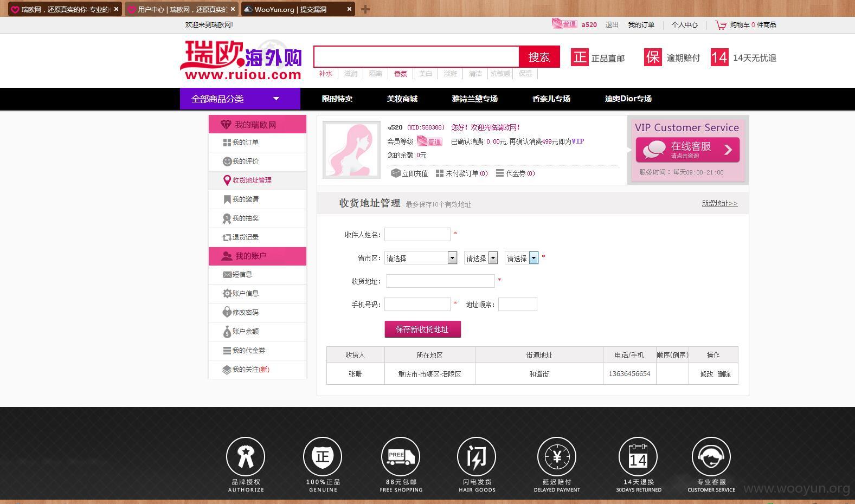Click the 14 day worry-free return badge
The height and width of the screenshot is (504, 855).
(719, 57)
